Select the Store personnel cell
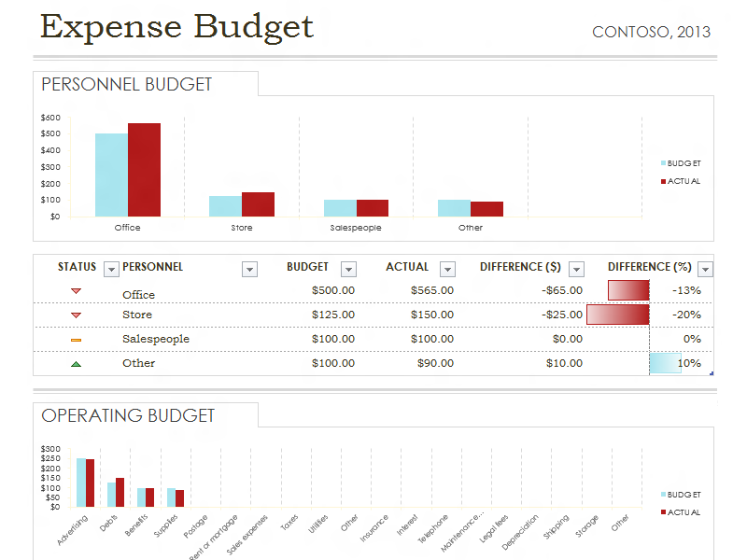 [137, 315]
